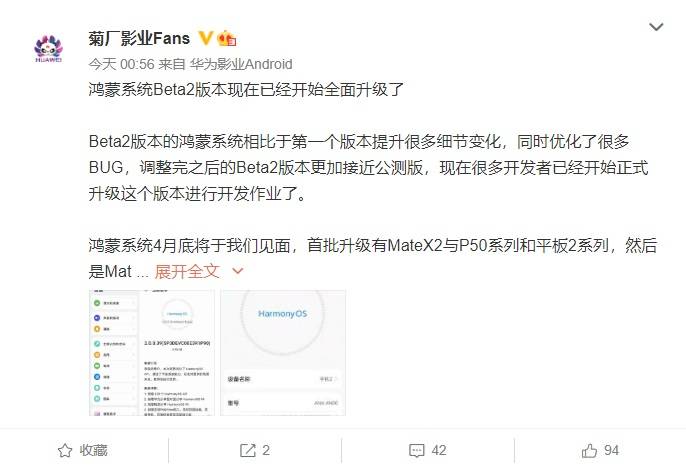Open the 华为影业Android source link
The height and width of the screenshot is (471, 686).
[241, 64]
